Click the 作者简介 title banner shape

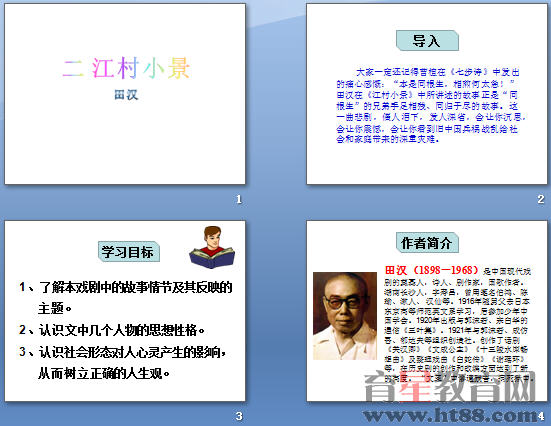point(427,243)
